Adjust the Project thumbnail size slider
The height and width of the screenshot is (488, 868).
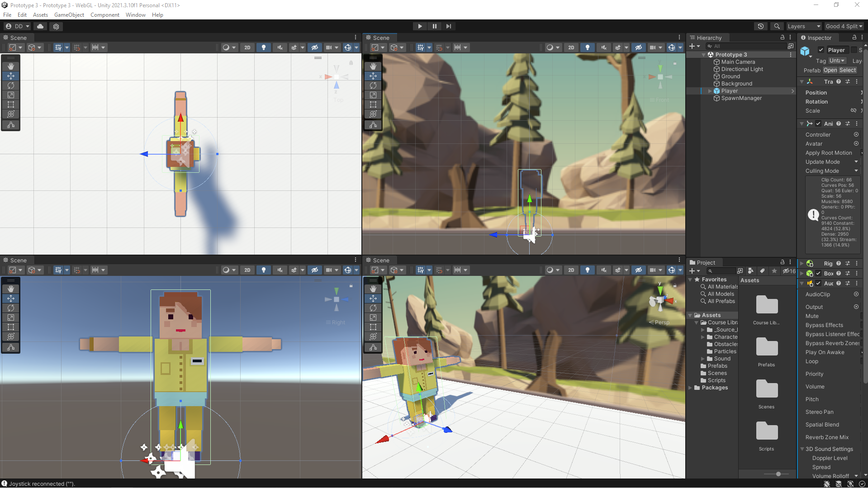pyautogui.click(x=778, y=474)
